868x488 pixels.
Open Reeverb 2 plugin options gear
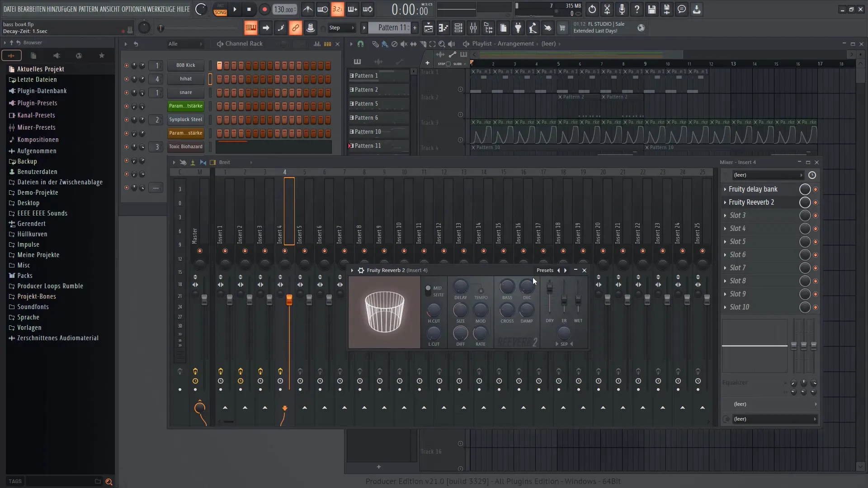(361, 270)
